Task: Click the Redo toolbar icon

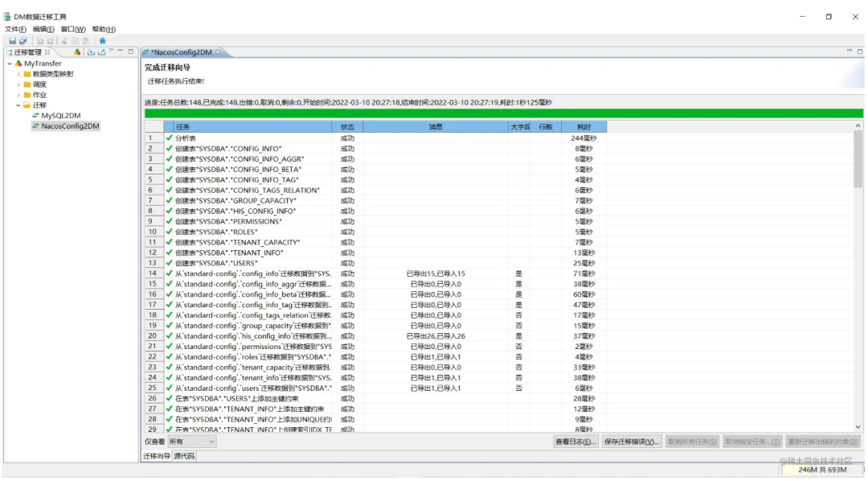Action: pos(51,40)
